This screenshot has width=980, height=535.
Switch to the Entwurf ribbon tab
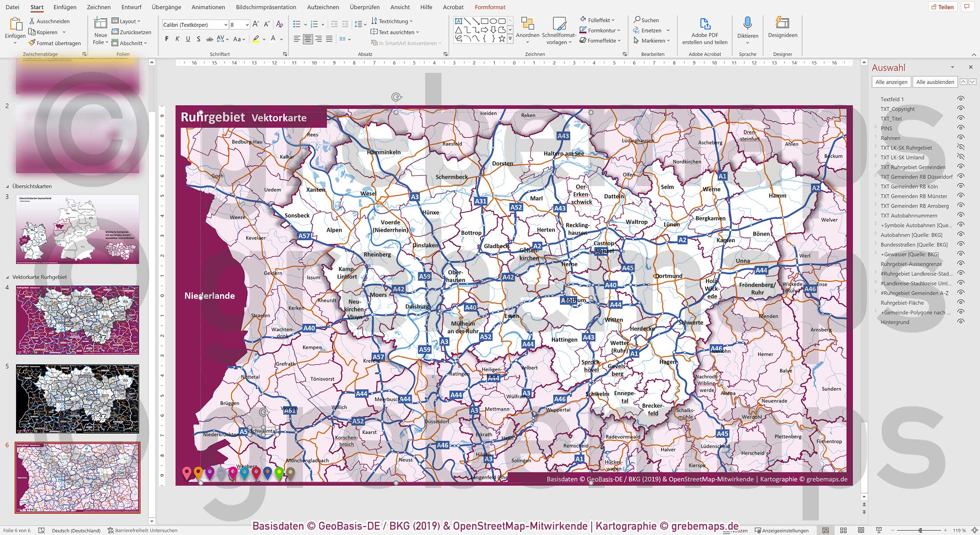pos(131,7)
